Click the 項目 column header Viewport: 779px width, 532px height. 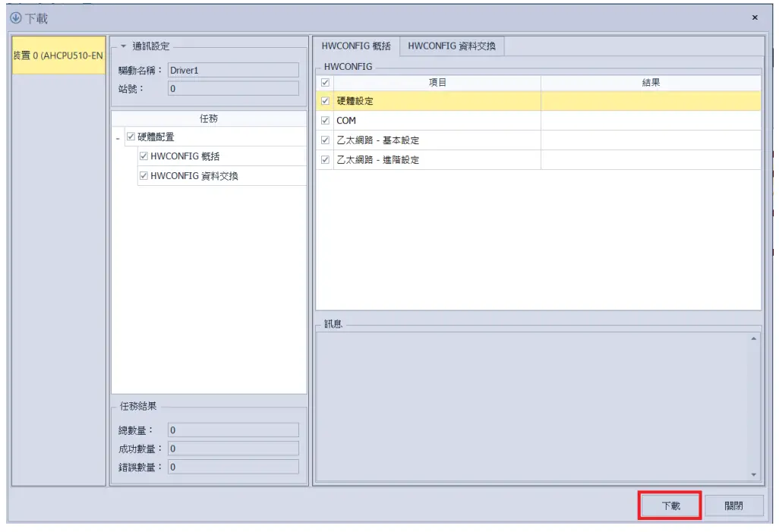[437, 83]
